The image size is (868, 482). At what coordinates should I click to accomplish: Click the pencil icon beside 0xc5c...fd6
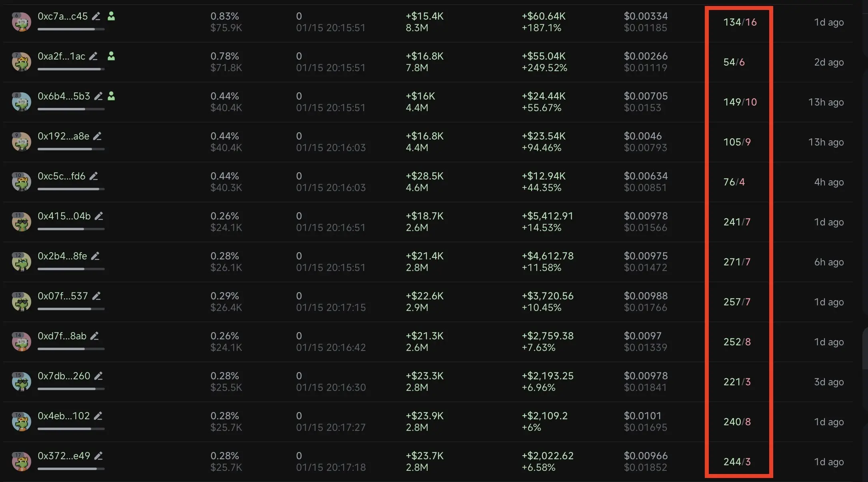tap(94, 176)
